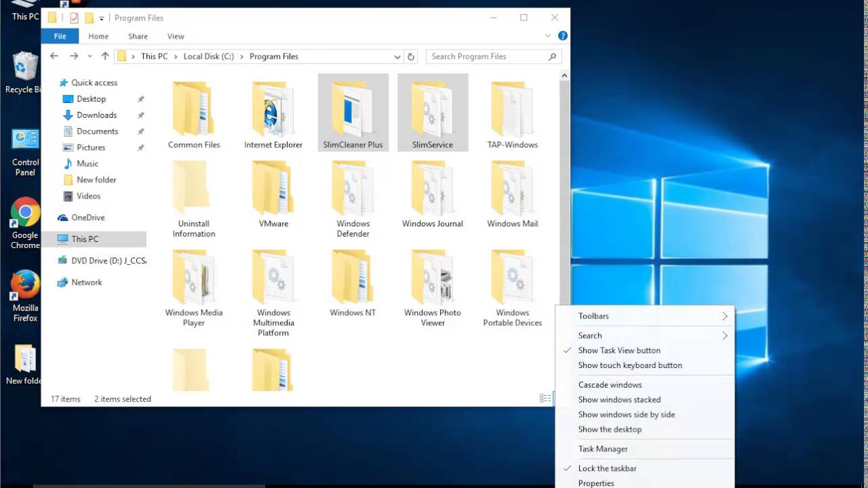Select the Recycle Bin desktop icon
Viewport: 868px width, 488px height.
(x=23, y=73)
